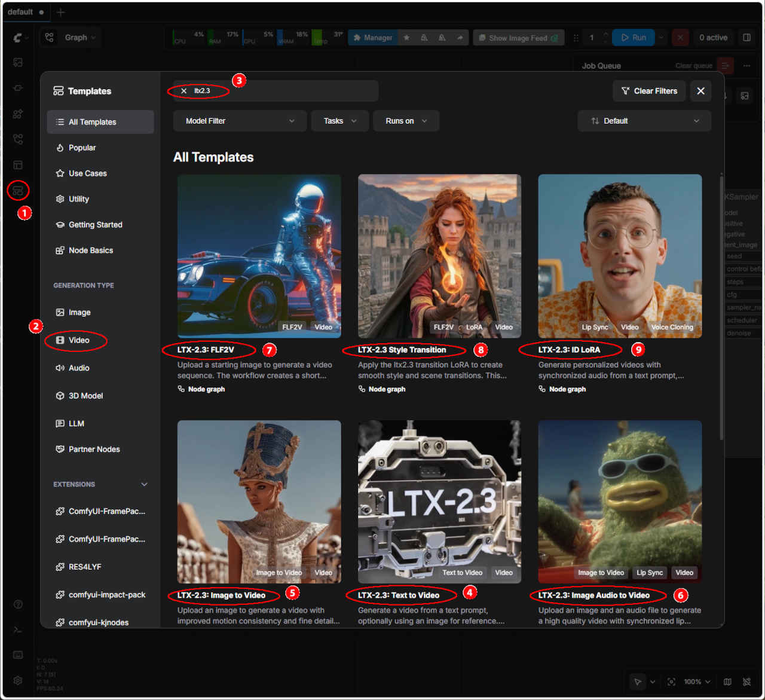Select Use Cases category
Viewport: 765px width, 700px height.
(100, 173)
